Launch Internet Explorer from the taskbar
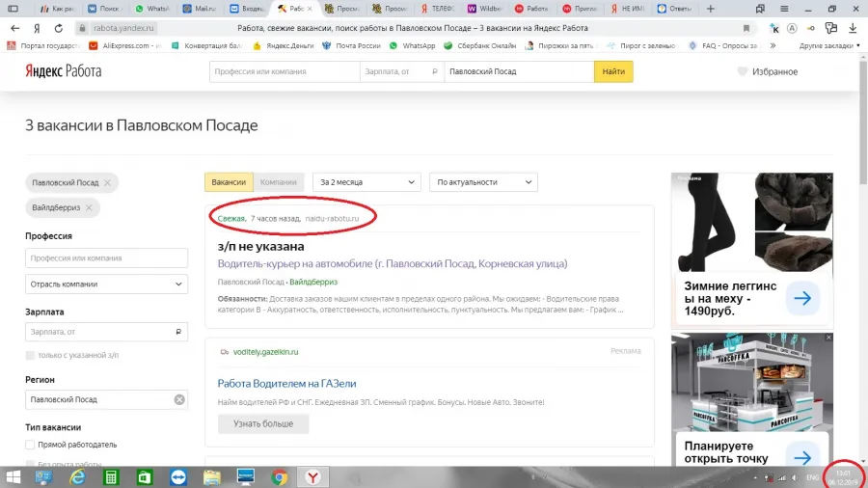 pos(77,477)
